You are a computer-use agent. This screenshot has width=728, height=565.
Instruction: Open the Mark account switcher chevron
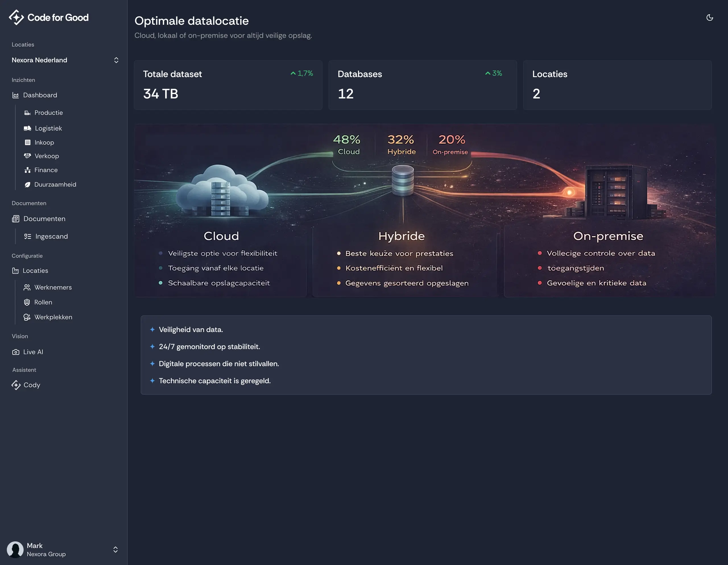(116, 550)
